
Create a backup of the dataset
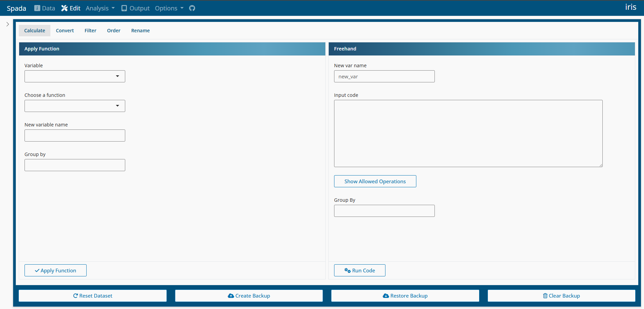point(249,296)
